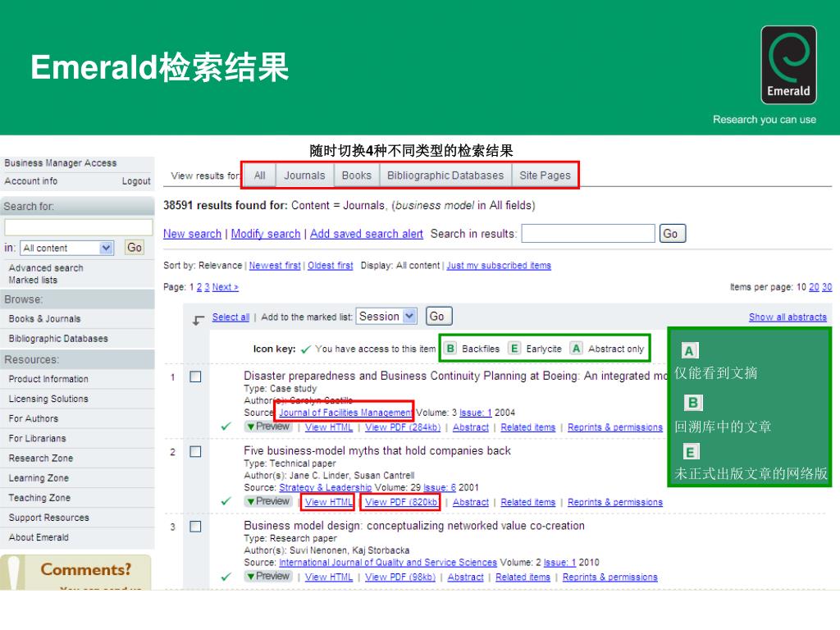
Task: Click Logout in the sidebar
Action: [x=136, y=181]
